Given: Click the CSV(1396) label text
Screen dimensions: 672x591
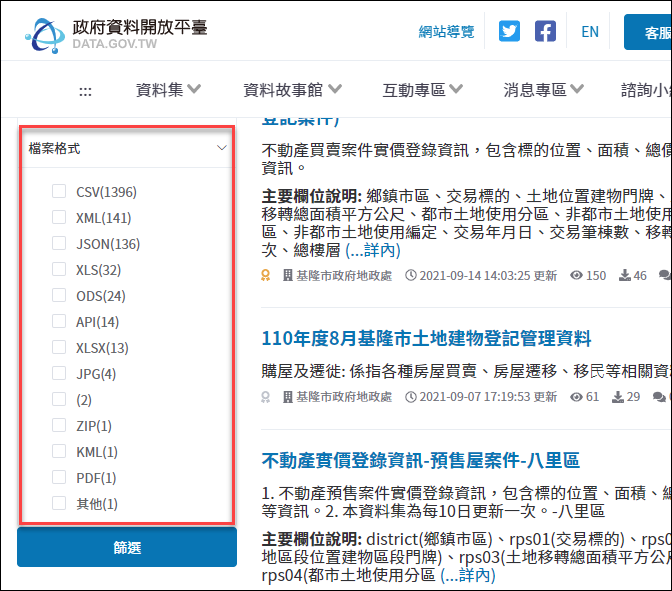Looking at the screenshot, I should point(106,192).
